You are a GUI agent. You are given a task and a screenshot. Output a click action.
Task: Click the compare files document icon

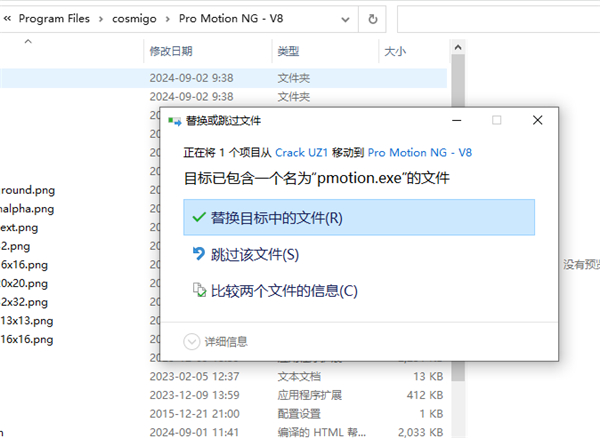(198, 291)
